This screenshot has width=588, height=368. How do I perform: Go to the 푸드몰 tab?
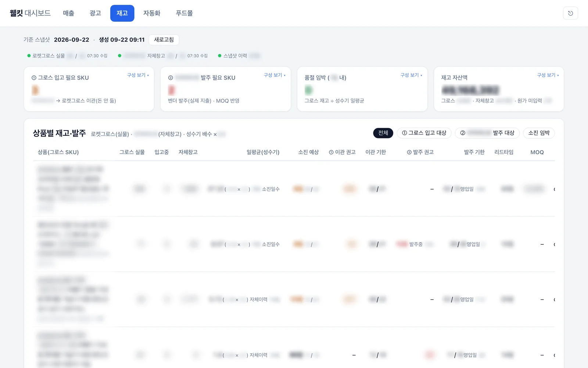184,13
